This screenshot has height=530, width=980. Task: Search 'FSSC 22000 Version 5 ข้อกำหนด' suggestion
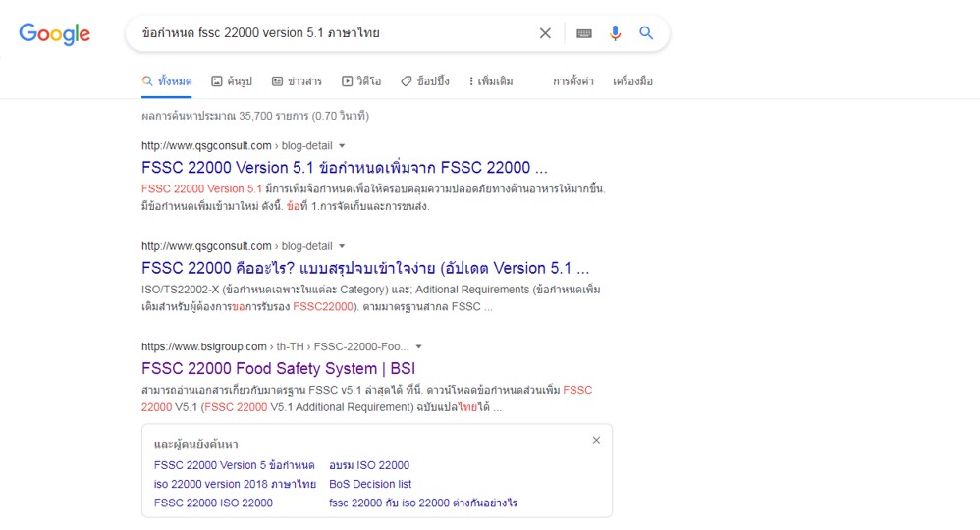point(235,465)
